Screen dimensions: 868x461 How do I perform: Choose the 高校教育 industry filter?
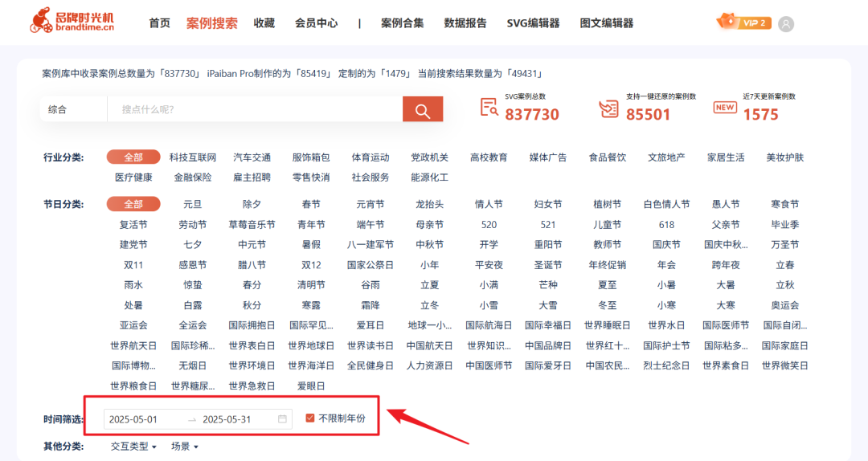489,157
